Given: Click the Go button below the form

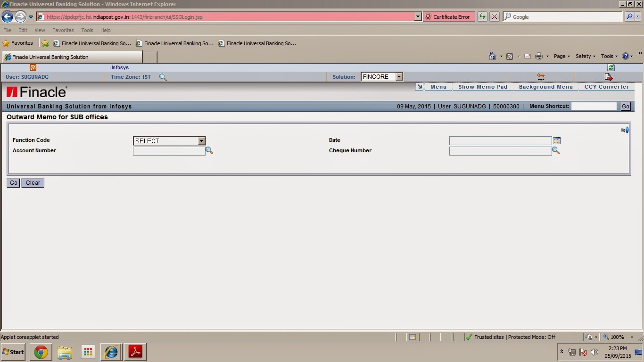Looking at the screenshot, I should point(13,183).
